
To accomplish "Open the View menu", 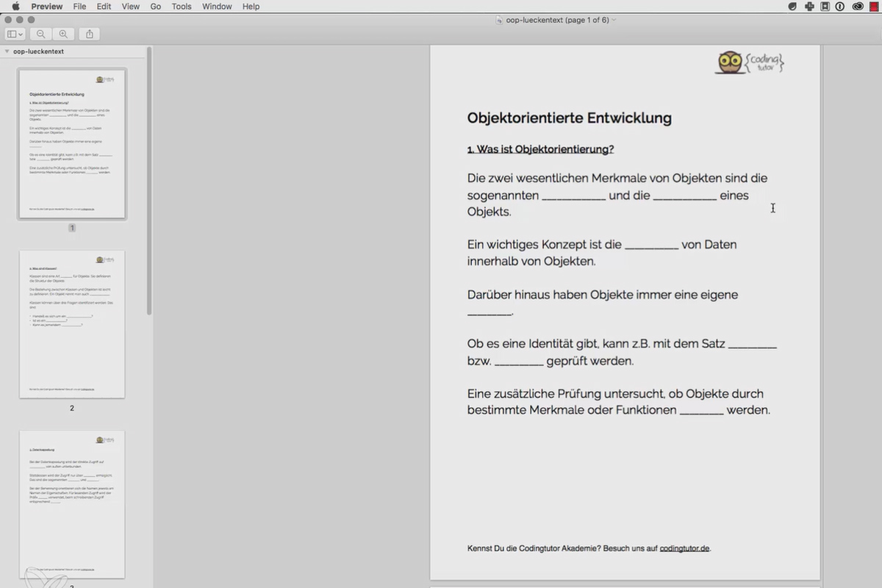I will pyautogui.click(x=130, y=7).
